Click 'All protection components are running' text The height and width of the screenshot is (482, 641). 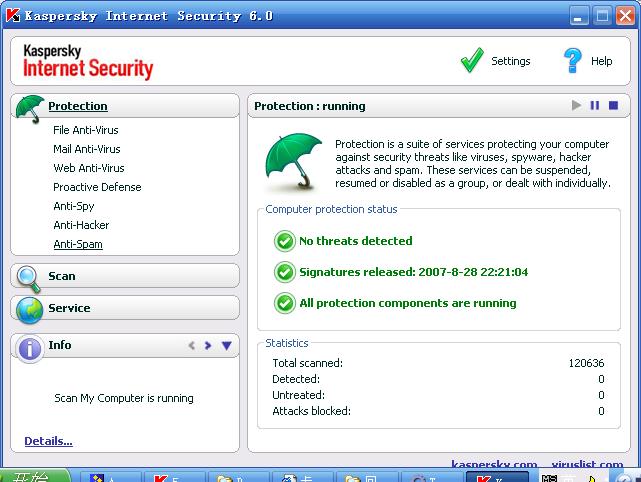[x=408, y=303]
